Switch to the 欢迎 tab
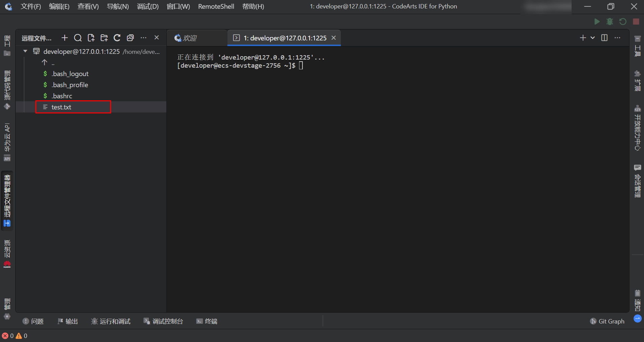 [197, 38]
